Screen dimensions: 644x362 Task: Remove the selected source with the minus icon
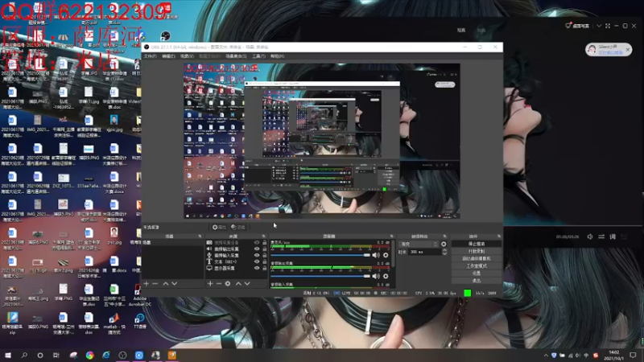219,284
